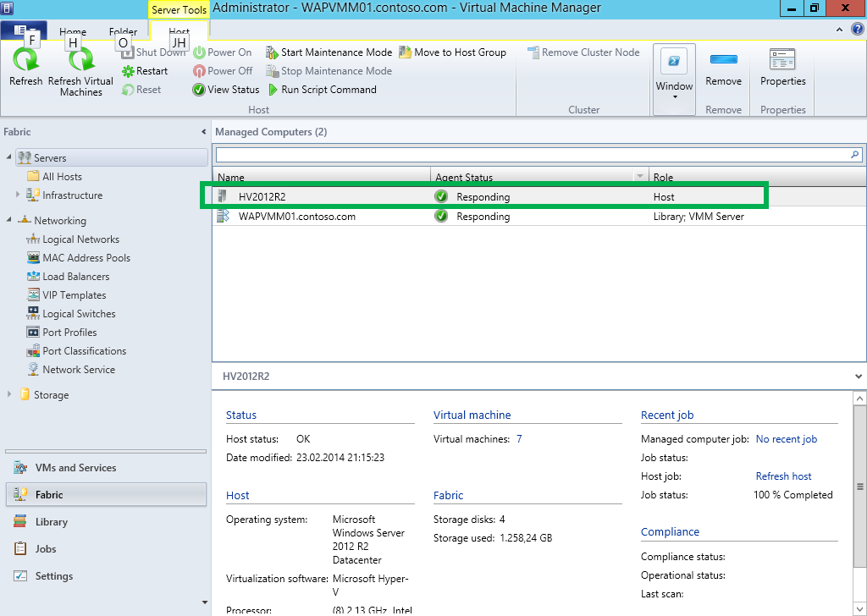Screen dimensions: 867x616
Task: Open host Properties from ribbon
Action: point(783,69)
